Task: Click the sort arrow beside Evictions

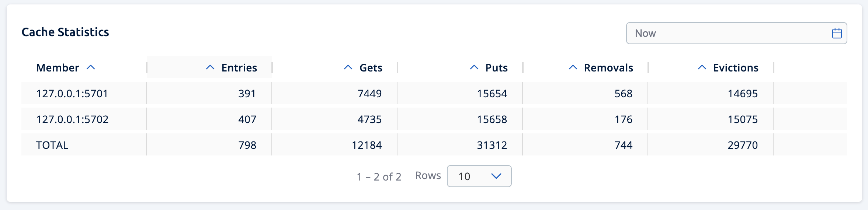Action: tap(702, 67)
